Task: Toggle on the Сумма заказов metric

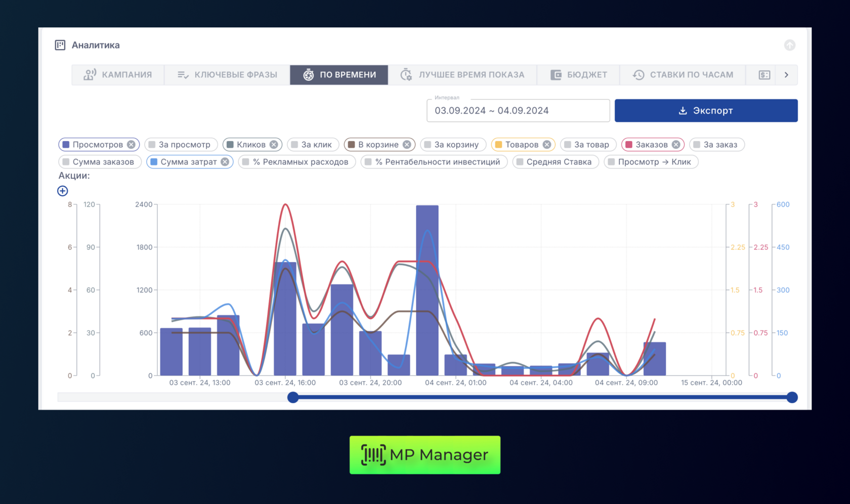Action: pos(100,162)
